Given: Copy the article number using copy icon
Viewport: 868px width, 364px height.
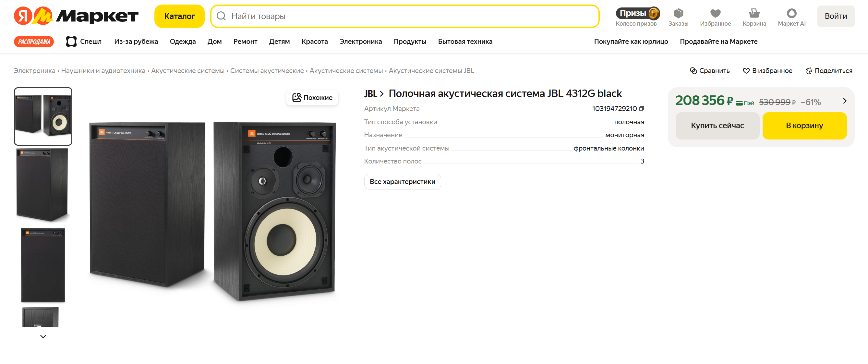Looking at the screenshot, I should click(641, 109).
